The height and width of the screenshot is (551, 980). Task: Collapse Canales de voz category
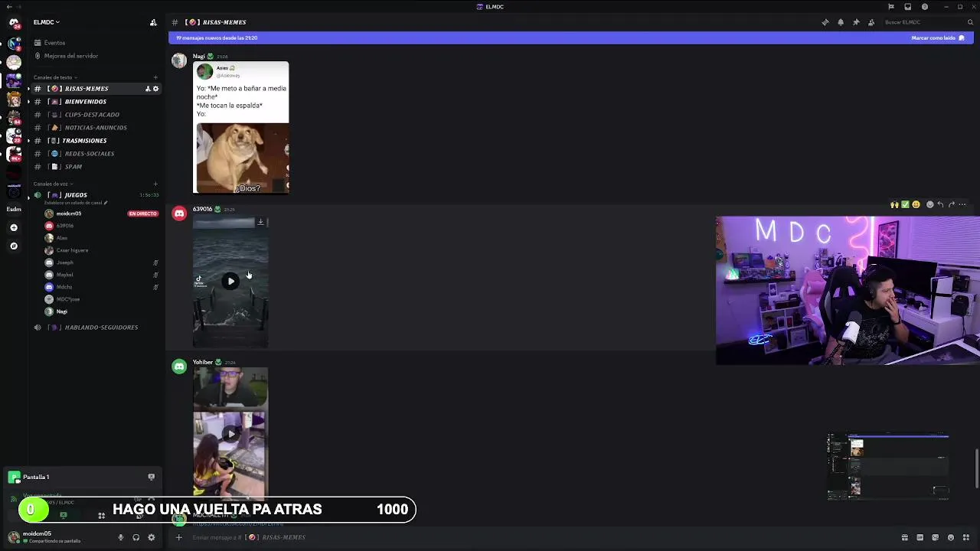point(53,184)
